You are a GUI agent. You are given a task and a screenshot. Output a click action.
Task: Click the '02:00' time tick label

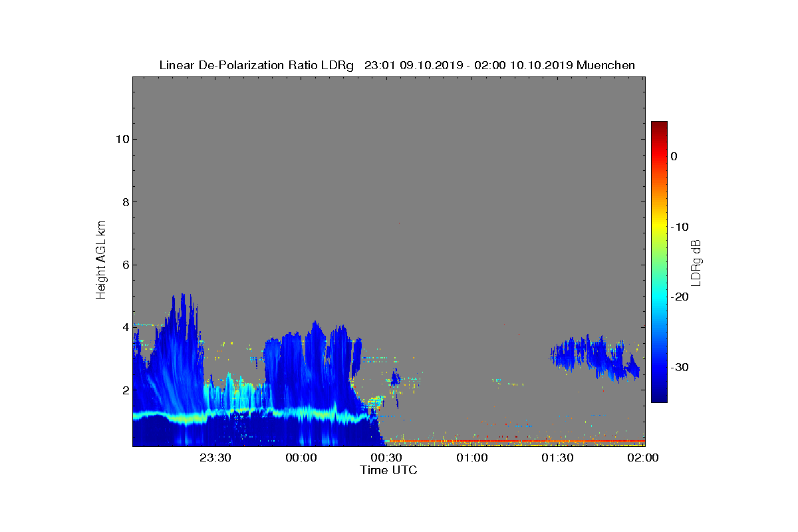point(643,458)
